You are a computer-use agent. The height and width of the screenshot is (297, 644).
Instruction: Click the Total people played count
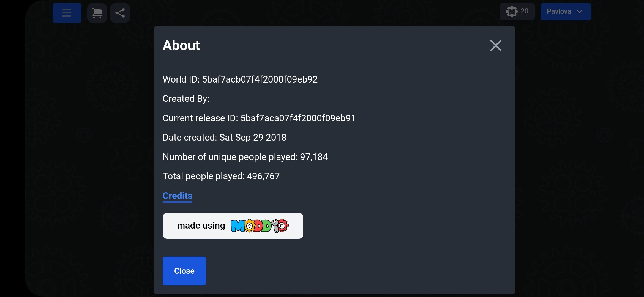263,176
